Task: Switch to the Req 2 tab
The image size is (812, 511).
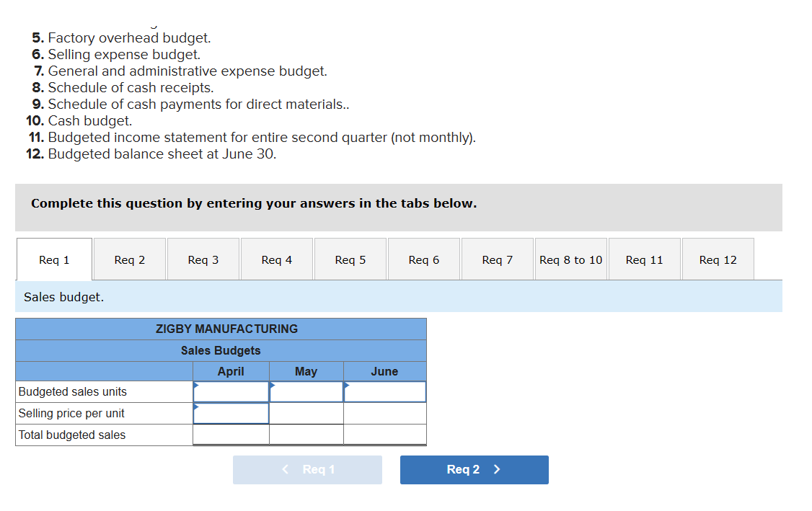Action: [x=129, y=259]
